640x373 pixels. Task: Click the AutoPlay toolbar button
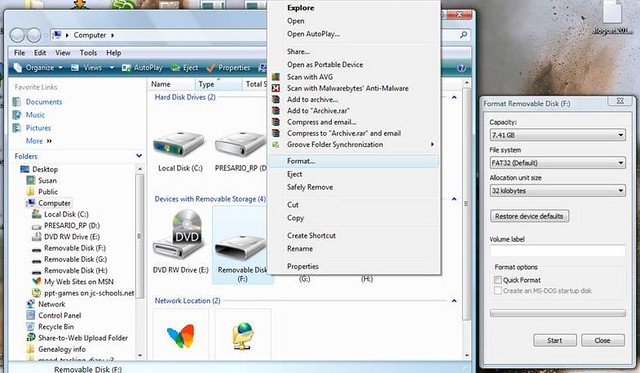[x=142, y=68]
